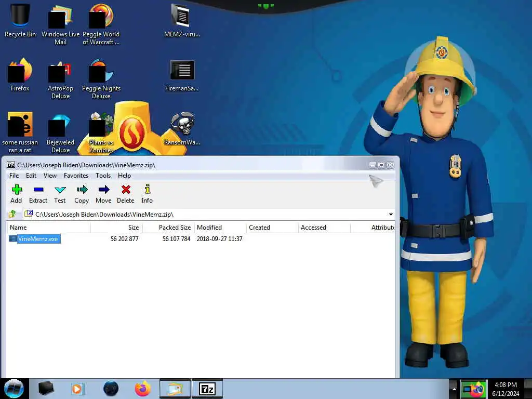Image resolution: width=532 pixels, height=399 pixels.
Task: Sort by Created column header
Action: [x=272, y=228]
